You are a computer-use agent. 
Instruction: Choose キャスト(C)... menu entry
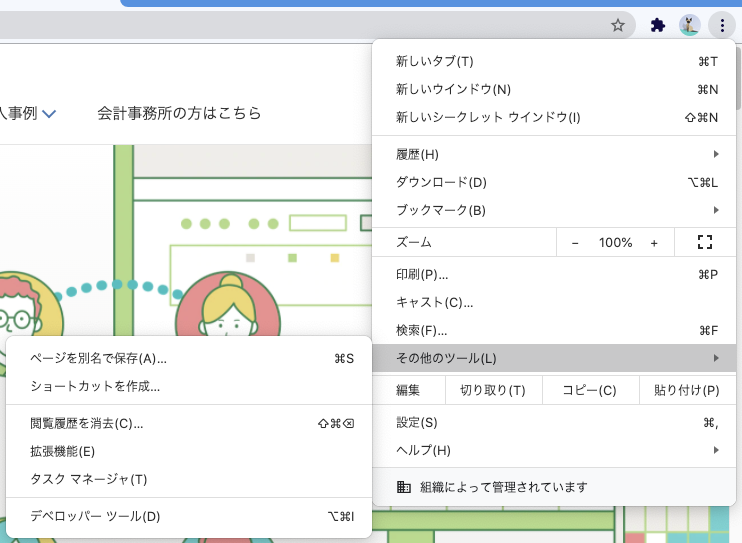pos(554,303)
